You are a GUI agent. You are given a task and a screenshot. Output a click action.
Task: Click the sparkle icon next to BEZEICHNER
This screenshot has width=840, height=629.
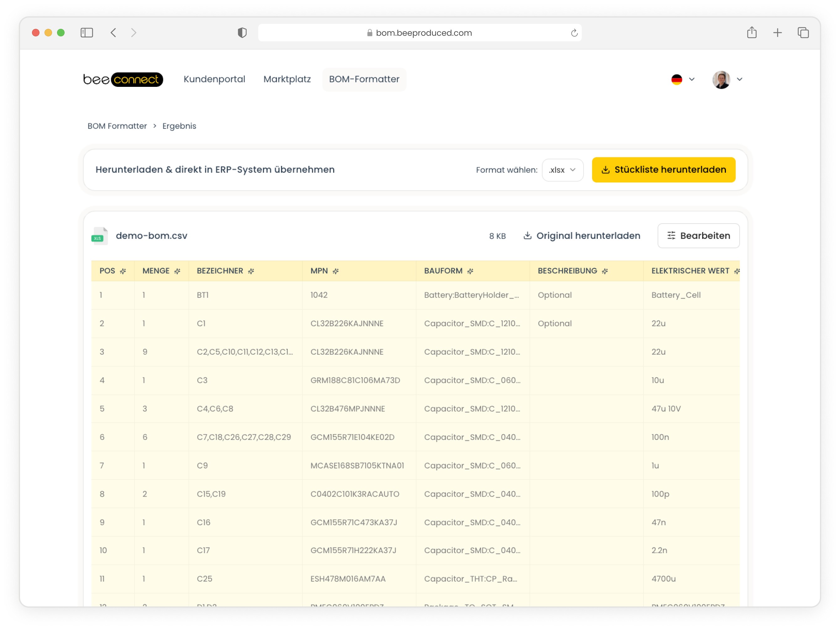click(251, 271)
